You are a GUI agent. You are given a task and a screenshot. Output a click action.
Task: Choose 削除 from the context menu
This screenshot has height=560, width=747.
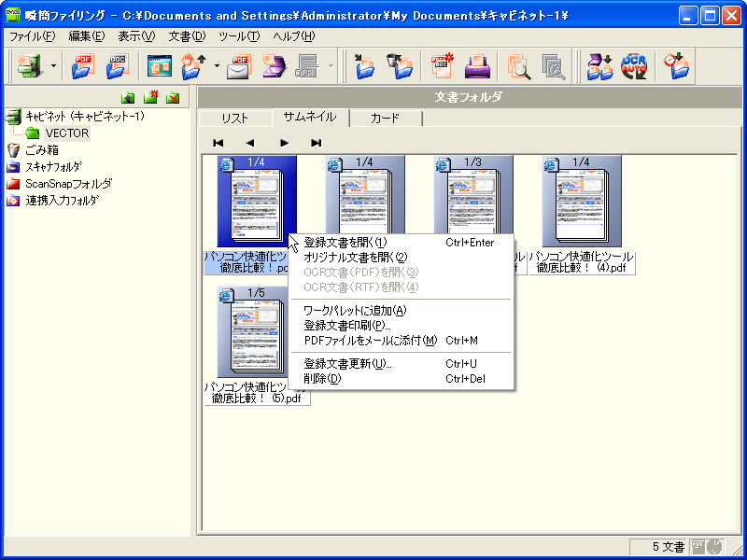click(x=322, y=379)
